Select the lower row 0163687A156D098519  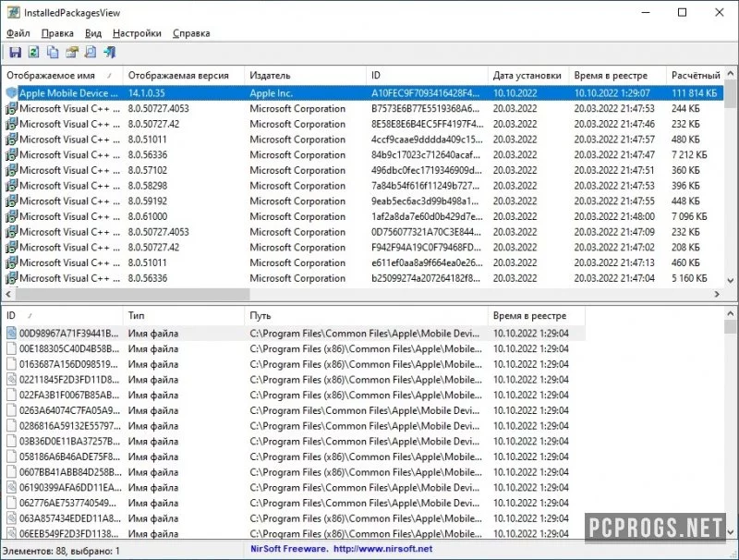coord(293,364)
